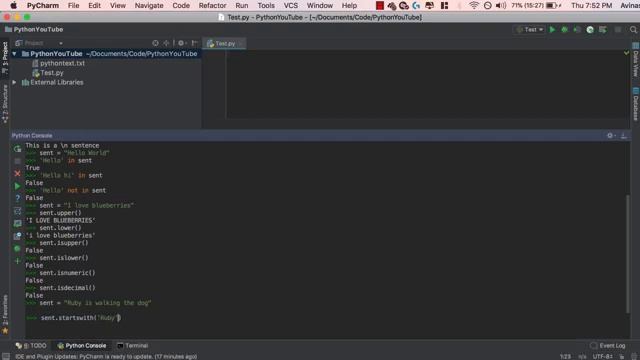The image size is (640, 360).
Task: Open the Test run configuration dropdown
Action: [x=530, y=29]
